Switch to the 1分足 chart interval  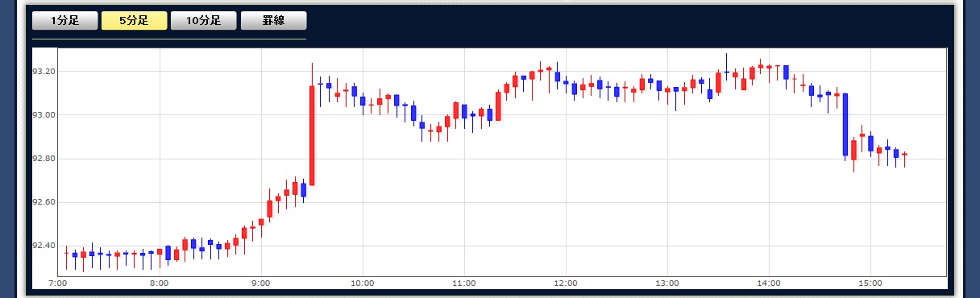65,21
